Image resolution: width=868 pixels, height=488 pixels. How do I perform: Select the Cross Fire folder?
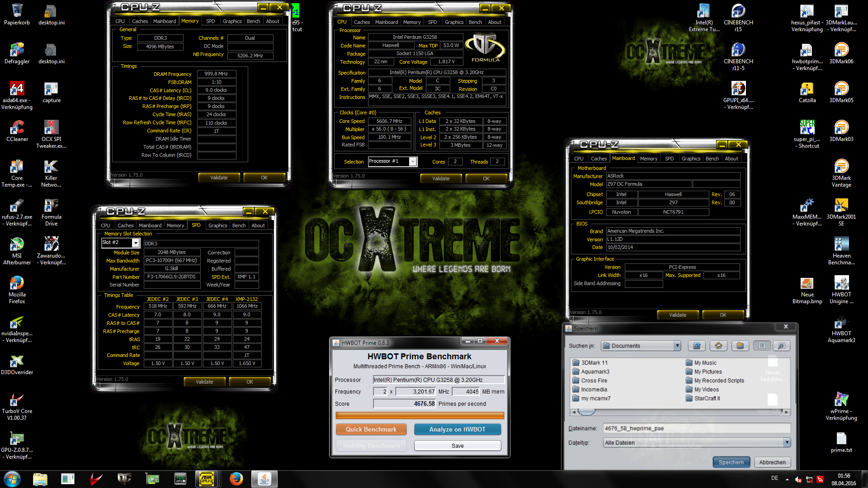(x=590, y=380)
